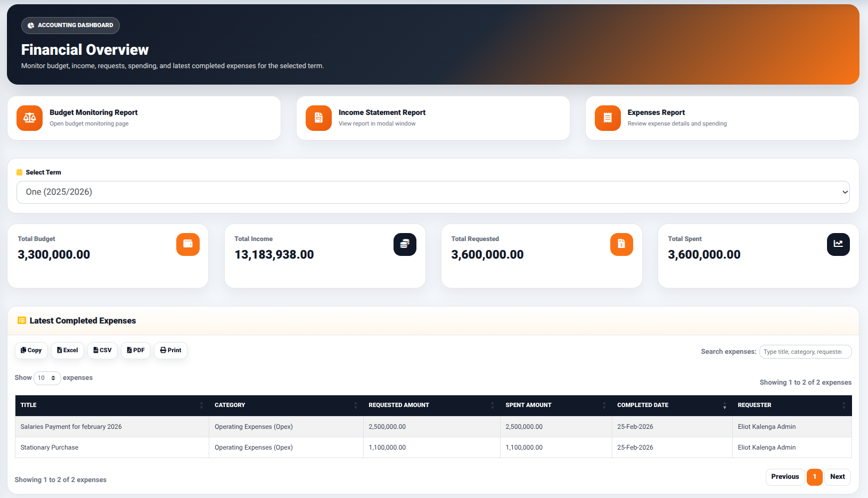Screen dimensions: 868x498
Task: Click the calendar icon beside Select Term
Action: [x=20, y=172]
